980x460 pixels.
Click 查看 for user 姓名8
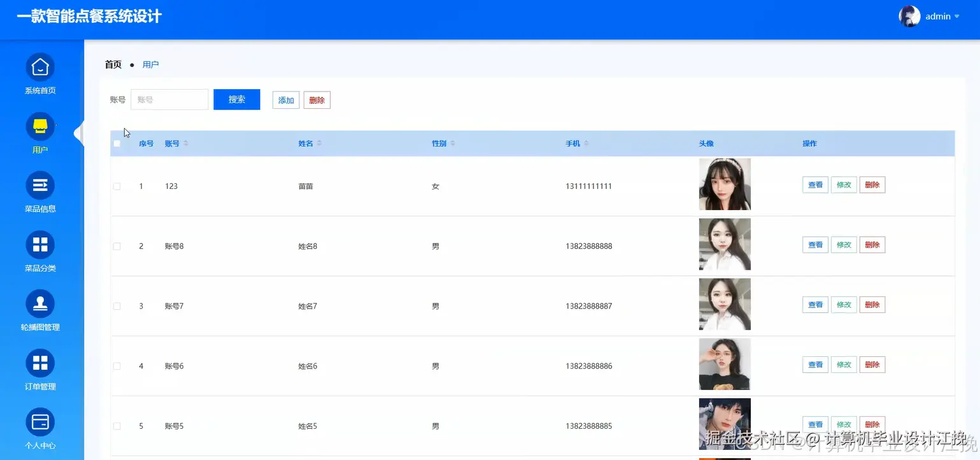(x=815, y=244)
